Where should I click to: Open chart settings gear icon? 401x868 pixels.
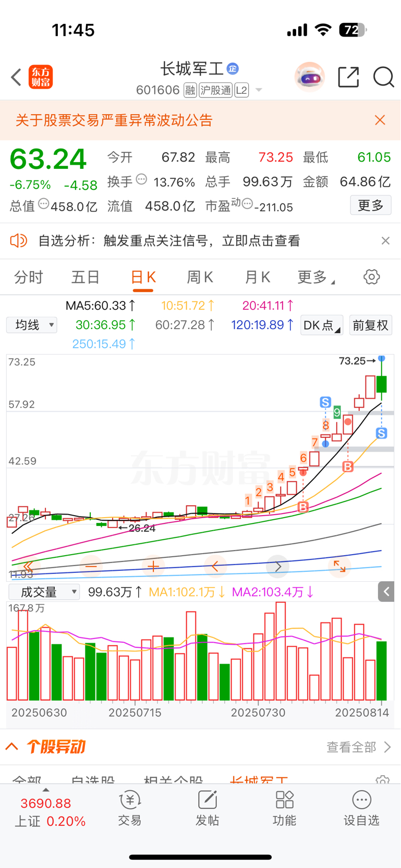pyautogui.click(x=372, y=277)
